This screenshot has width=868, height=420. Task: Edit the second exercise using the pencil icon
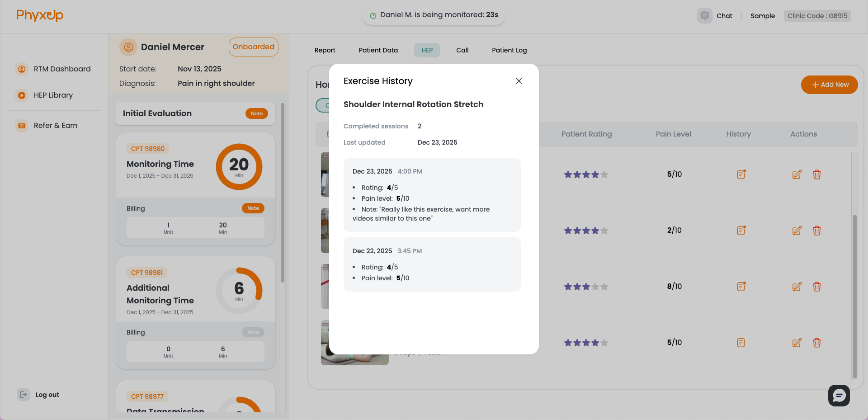click(x=797, y=231)
